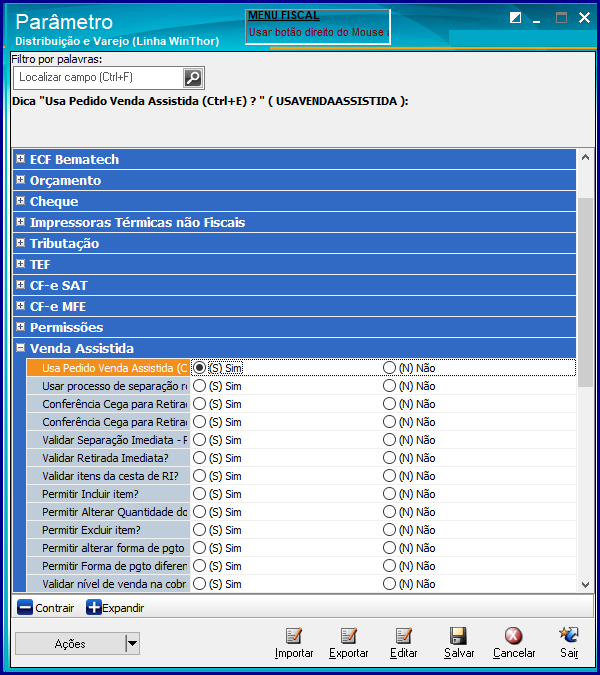The image size is (600, 675).
Task: Click the scrollbar up arrow
Action: [585, 158]
